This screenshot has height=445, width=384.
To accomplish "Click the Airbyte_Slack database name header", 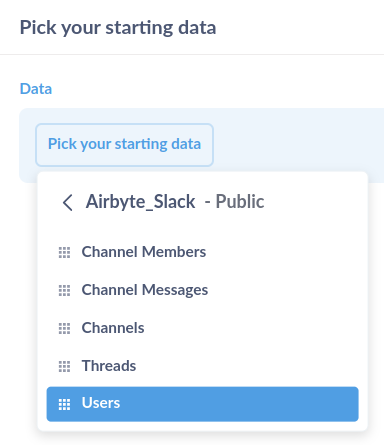I will 140,202.
